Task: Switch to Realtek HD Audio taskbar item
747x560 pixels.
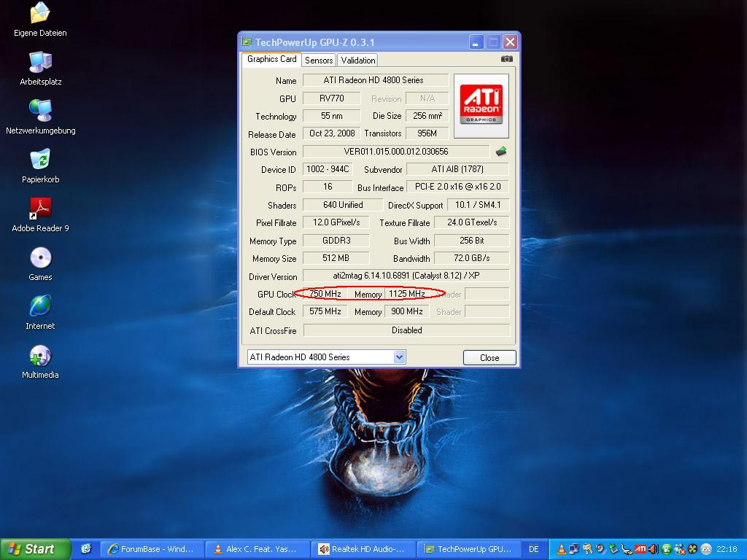Action: [x=363, y=549]
